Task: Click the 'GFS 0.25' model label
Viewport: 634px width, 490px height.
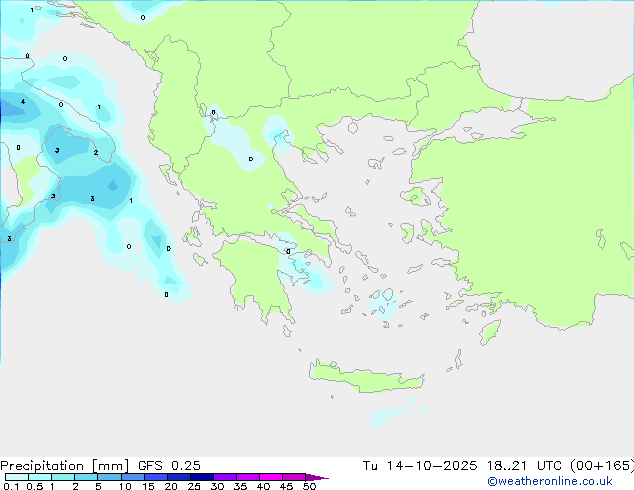Action: [169, 466]
